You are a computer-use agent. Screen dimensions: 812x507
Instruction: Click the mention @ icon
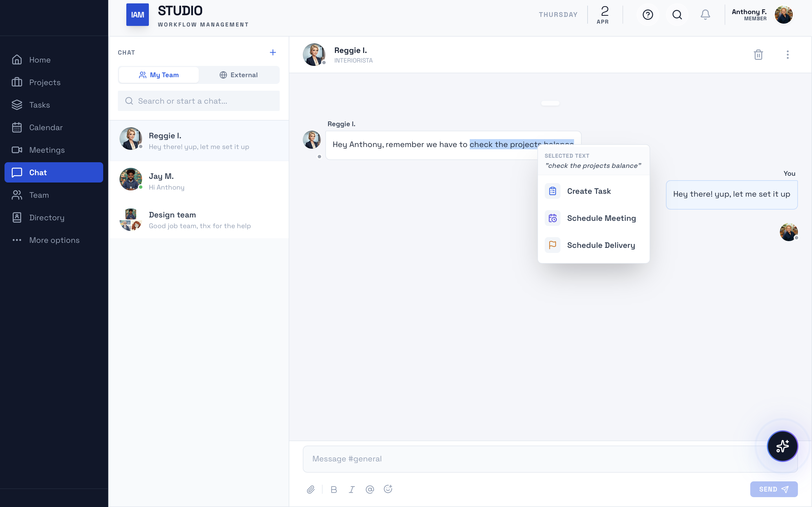(x=370, y=490)
